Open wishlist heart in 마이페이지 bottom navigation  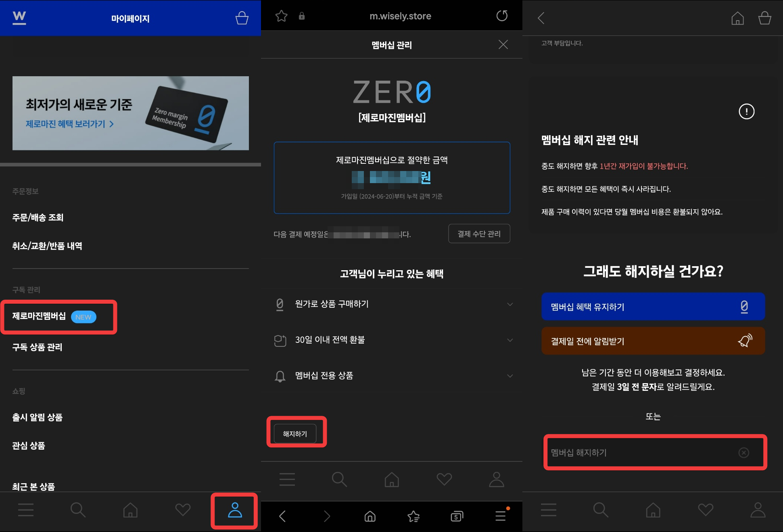(x=183, y=510)
